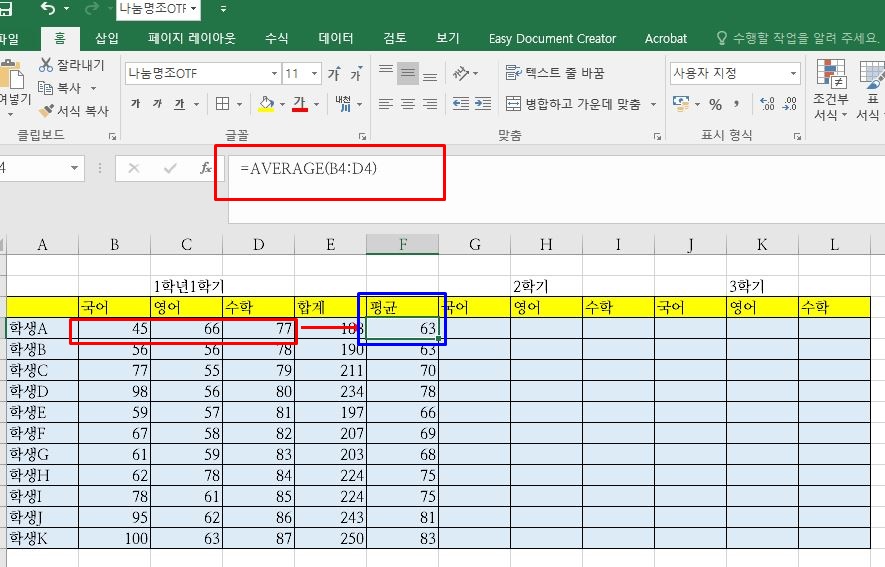This screenshot has width=885, height=567.
Task: Open the Formulas (수식) tab
Action: click(x=277, y=38)
